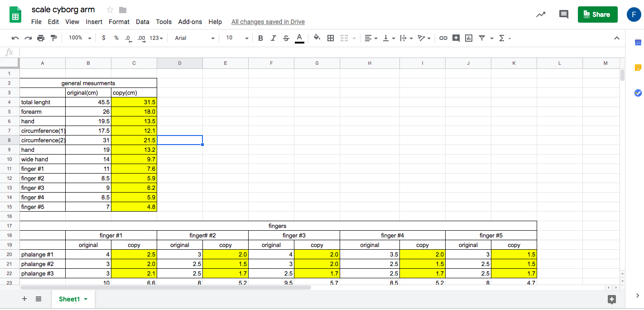This screenshot has height=310, width=644.
Task: Click the Insert link icon
Action: 443,38
